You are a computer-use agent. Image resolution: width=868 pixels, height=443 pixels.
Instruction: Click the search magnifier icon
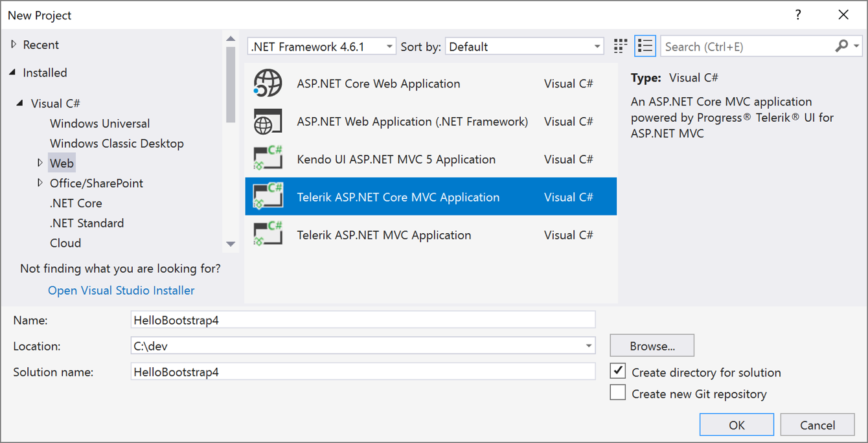click(841, 46)
